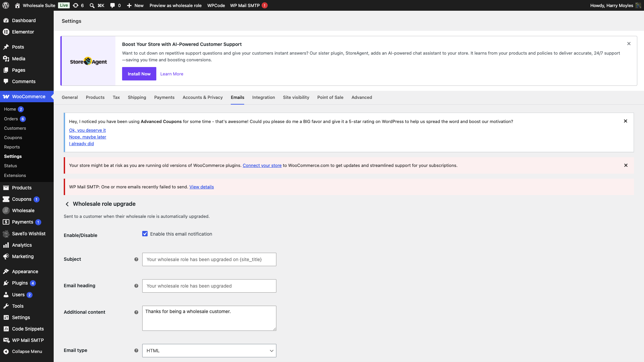Dismiss the Advanced Coupons rating notice
Viewport: 644px width, 362px height.
(x=626, y=121)
